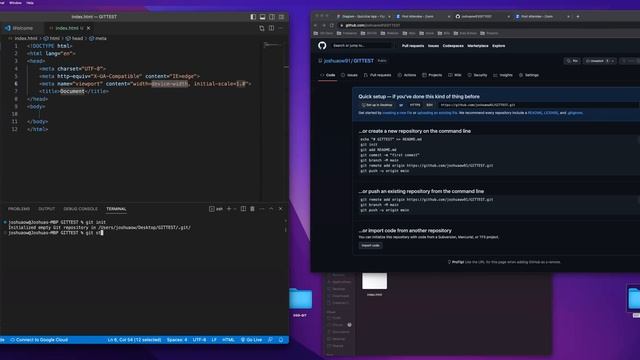Open the OUTPUT panel tab
Viewport: 640px width, 360px height.
[x=47, y=209]
